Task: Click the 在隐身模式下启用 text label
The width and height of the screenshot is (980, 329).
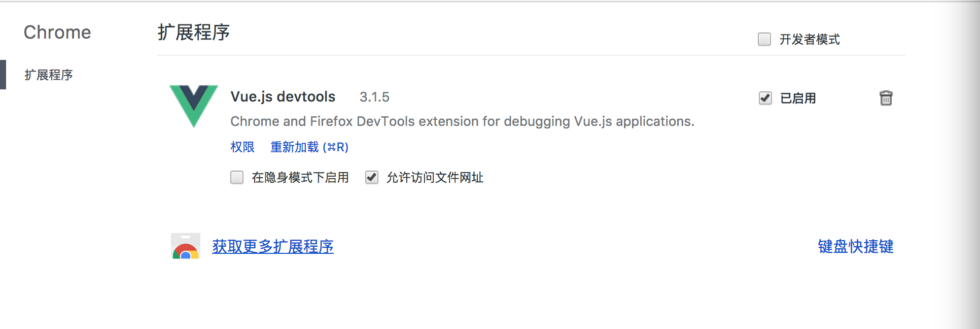Action: 300,178
